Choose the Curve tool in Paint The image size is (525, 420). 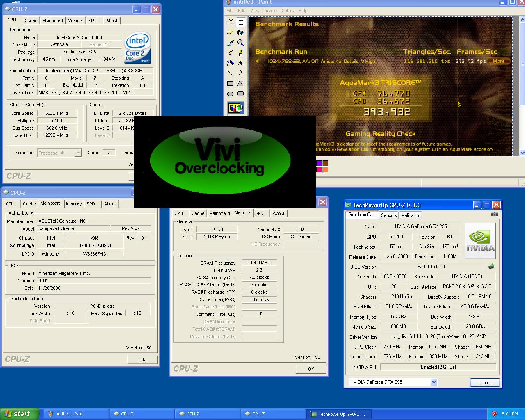tap(241, 73)
